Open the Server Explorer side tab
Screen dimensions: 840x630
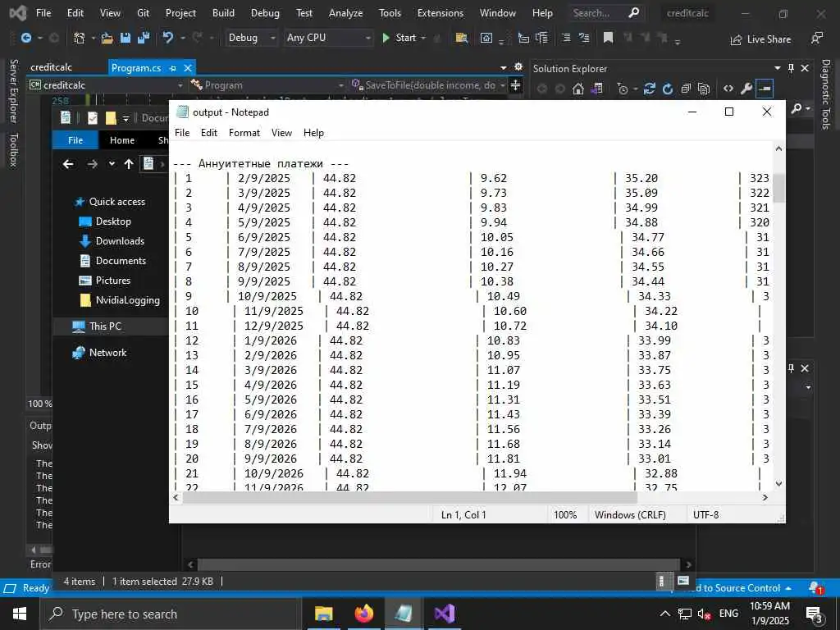click(13, 91)
